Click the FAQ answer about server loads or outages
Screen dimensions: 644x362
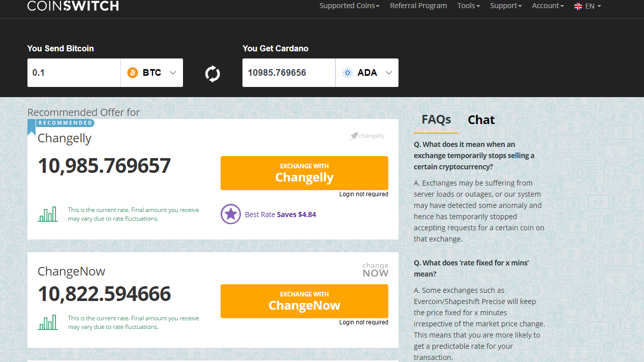[x=479, y=211]
